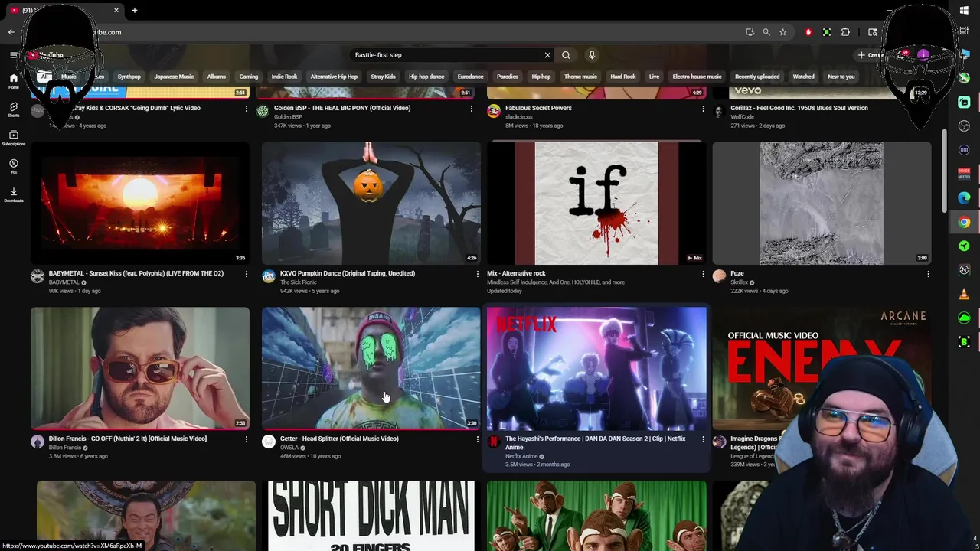980x551 pixels.
Task: Open more options for Dillon Francis GO OFF video
Action: point(247,439)
